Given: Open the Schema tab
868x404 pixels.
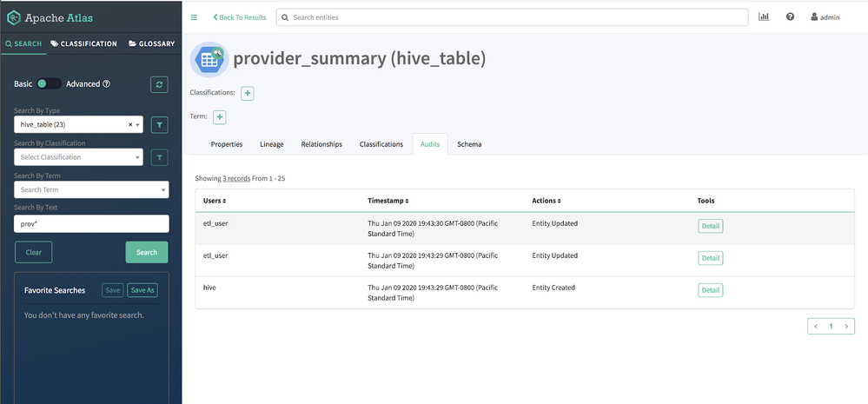Looking at the screenshot, I should (469, 144).
